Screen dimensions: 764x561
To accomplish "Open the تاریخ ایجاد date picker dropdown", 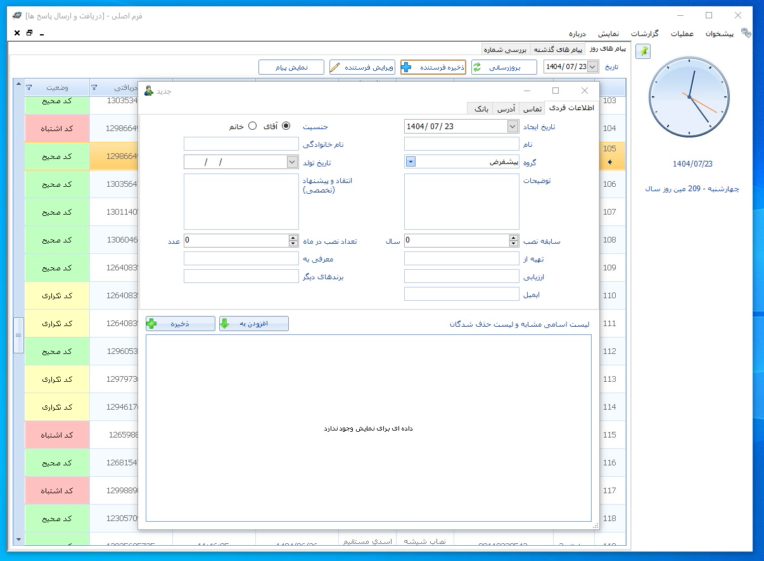I will pos(513,127).
